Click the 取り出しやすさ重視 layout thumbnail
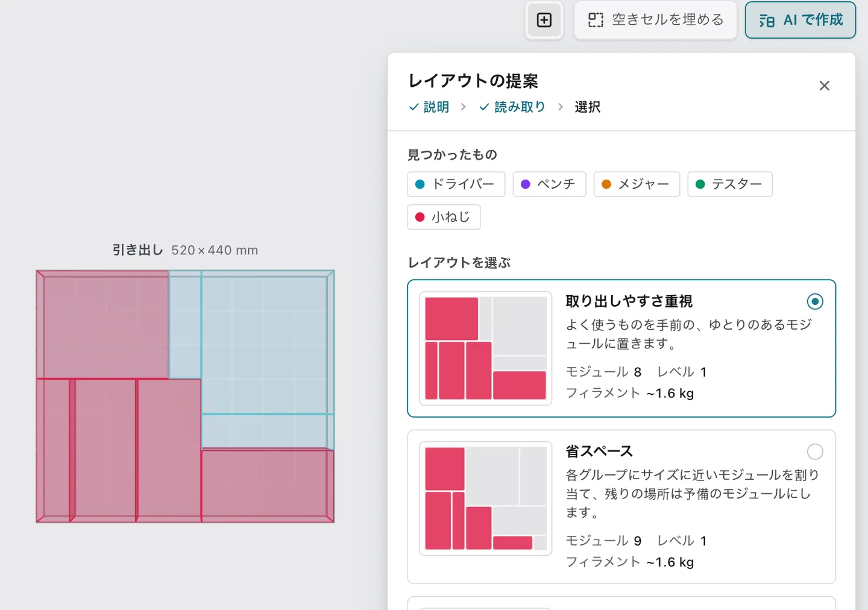Viewport: 868px width, 610px height. 486,348
